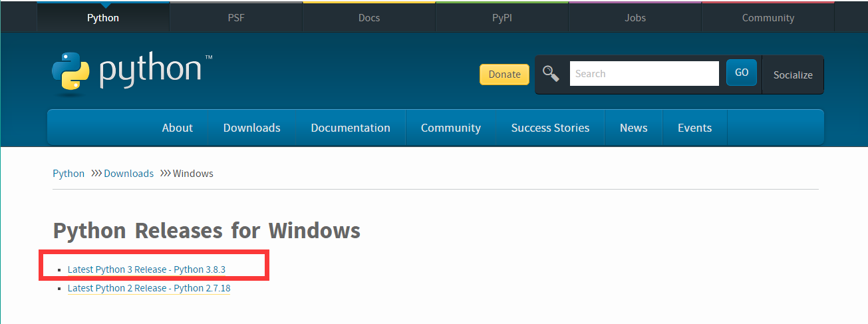Open Latest Python 3 Release - Python 3.8.3
The height and width of the screenshot is (324, 868).
146,269
